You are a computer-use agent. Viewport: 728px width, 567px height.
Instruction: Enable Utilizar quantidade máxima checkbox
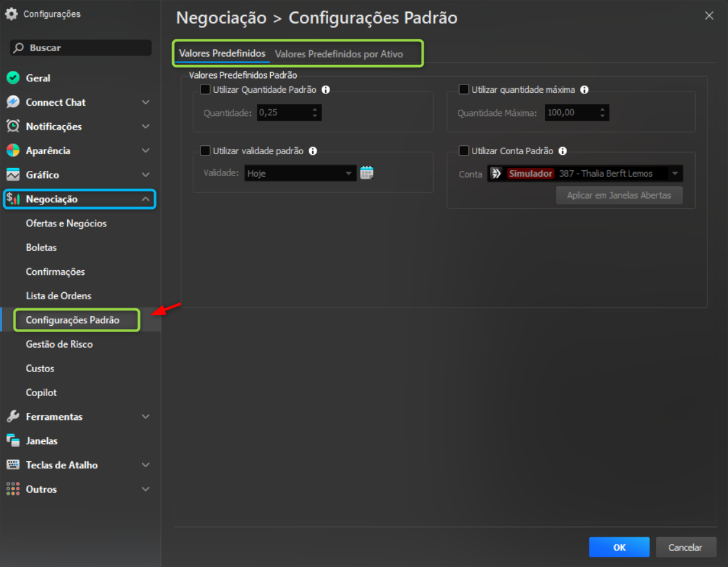(464, 90)
